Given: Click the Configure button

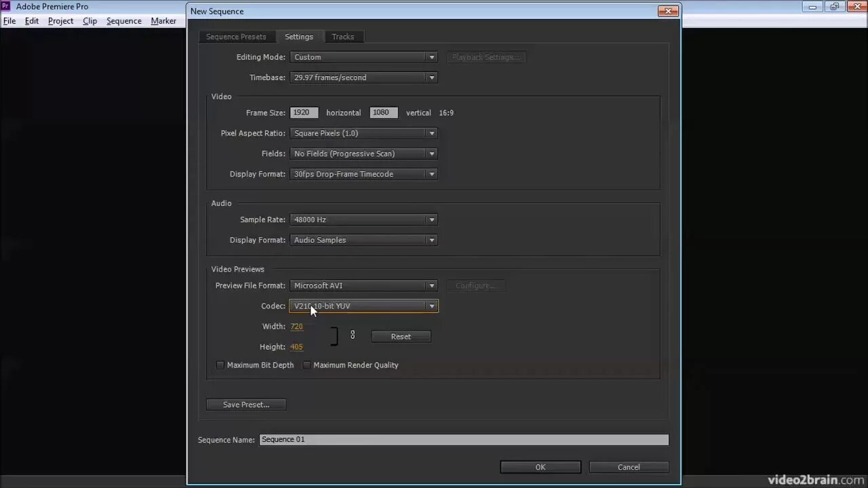Looking at the screenshot, I should coord(476,285).
